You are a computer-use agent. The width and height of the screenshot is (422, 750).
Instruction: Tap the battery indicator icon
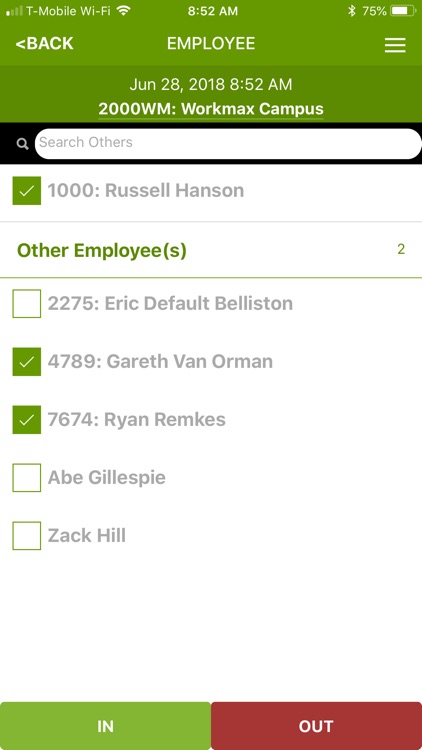point(403,11)
